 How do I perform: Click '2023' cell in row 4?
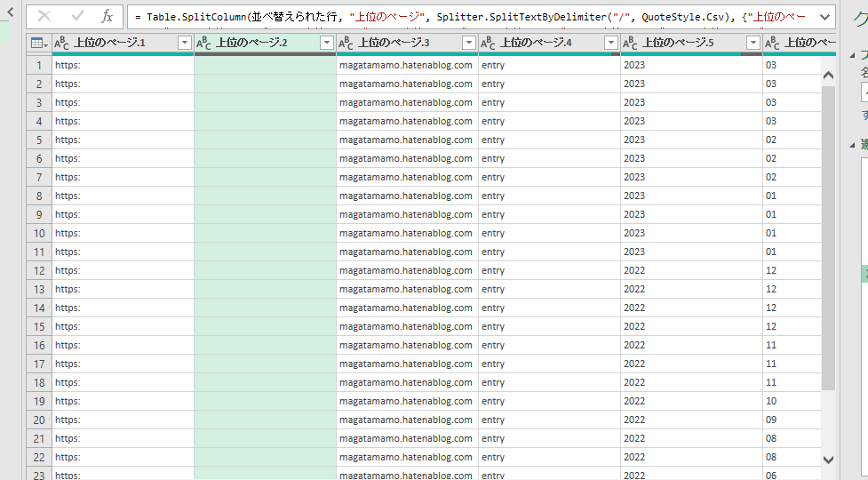(691, 121)
